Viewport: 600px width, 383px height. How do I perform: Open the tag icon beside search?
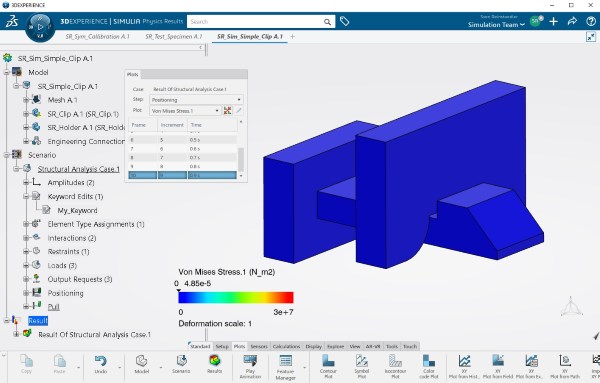pos(344,21)
